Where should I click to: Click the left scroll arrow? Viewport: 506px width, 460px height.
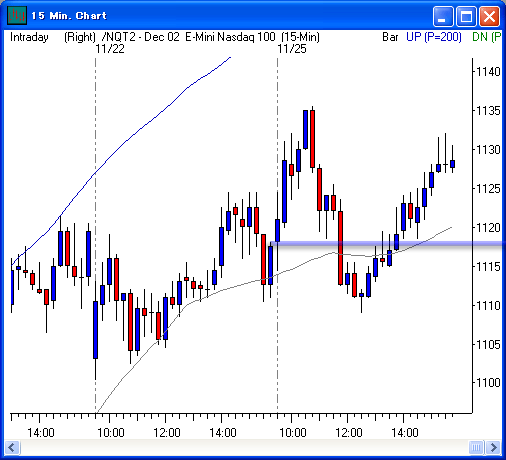(x=12, y=447)
